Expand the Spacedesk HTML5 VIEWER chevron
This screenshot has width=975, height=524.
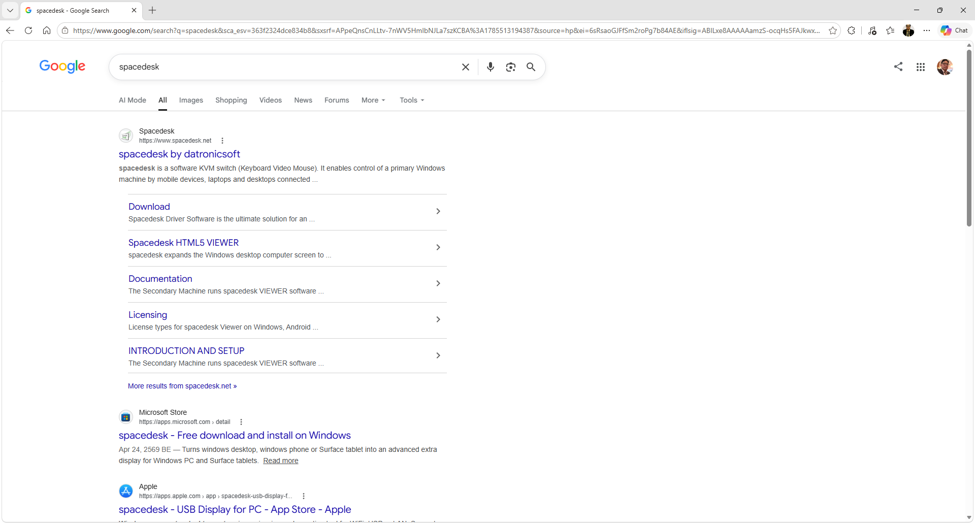[x=438, y=247]
